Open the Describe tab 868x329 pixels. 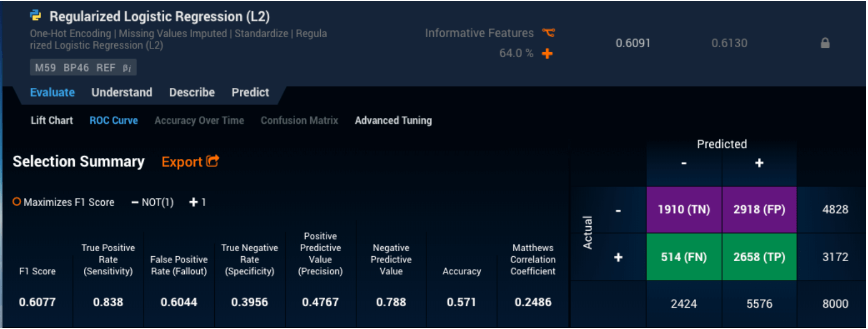tap(191, 93)
